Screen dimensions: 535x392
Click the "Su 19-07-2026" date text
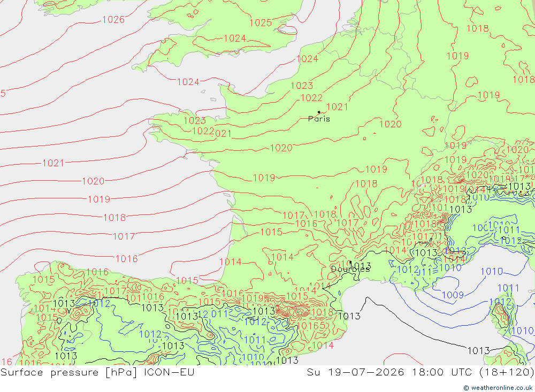pos(355,372)
